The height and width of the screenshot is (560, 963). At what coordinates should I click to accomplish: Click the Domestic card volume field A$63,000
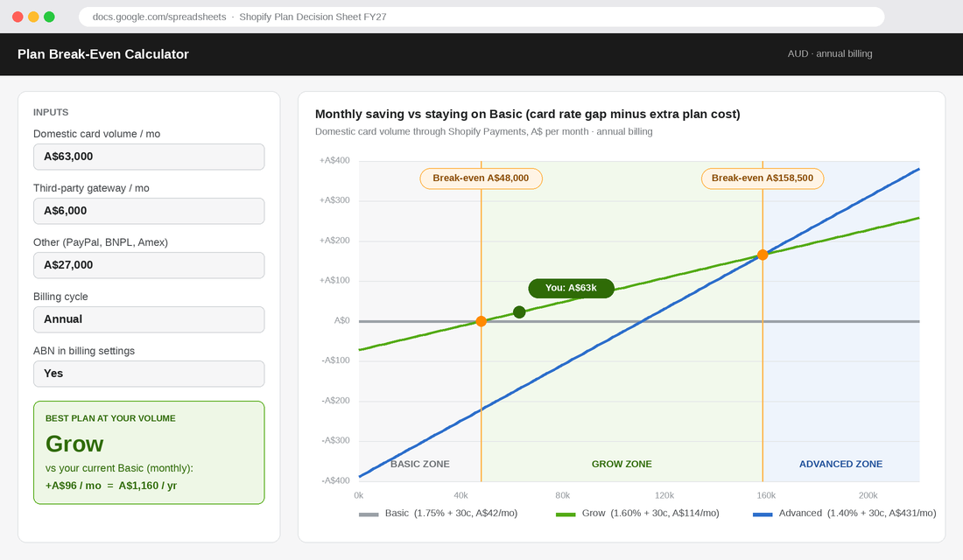coord(149,157)
